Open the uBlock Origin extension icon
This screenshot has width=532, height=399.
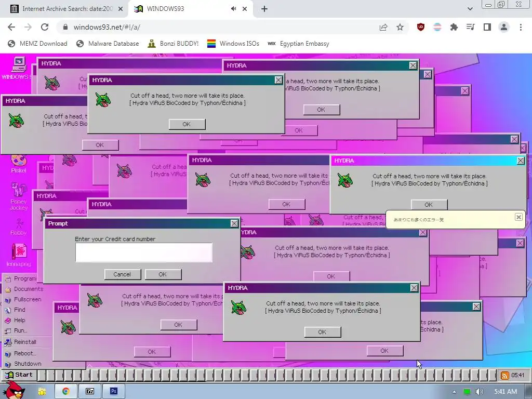[x=421, y=27]
